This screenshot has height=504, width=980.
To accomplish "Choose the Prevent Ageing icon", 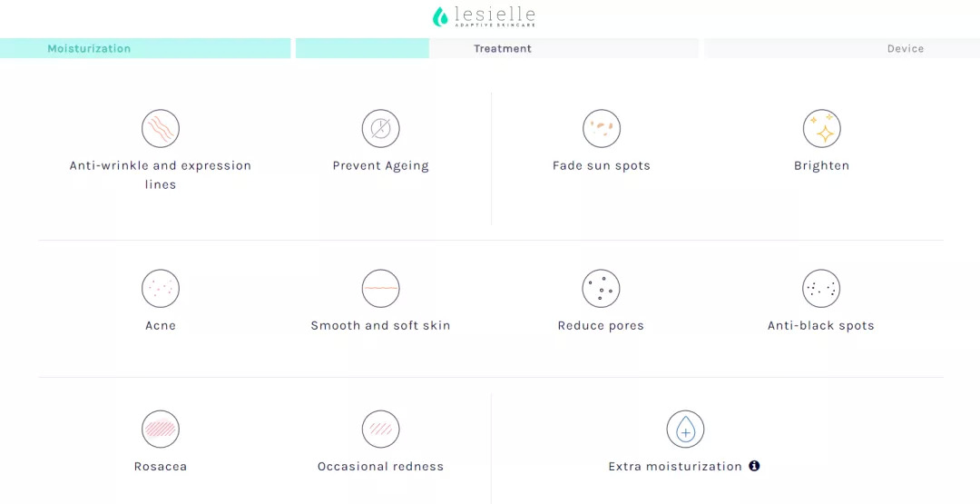I will [x=381, y=129].
